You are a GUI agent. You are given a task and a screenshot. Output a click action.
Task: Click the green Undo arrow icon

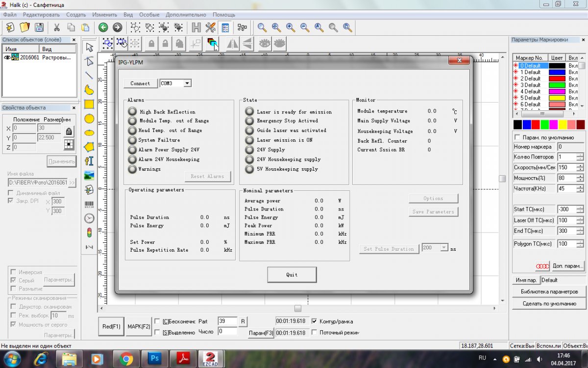point(103,27)
